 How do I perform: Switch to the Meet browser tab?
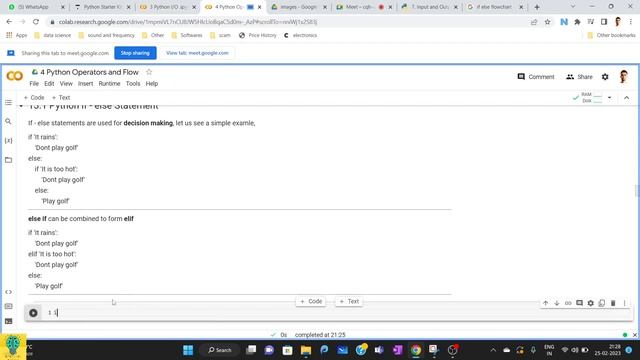pyautogui.click(x=363, y=7)
